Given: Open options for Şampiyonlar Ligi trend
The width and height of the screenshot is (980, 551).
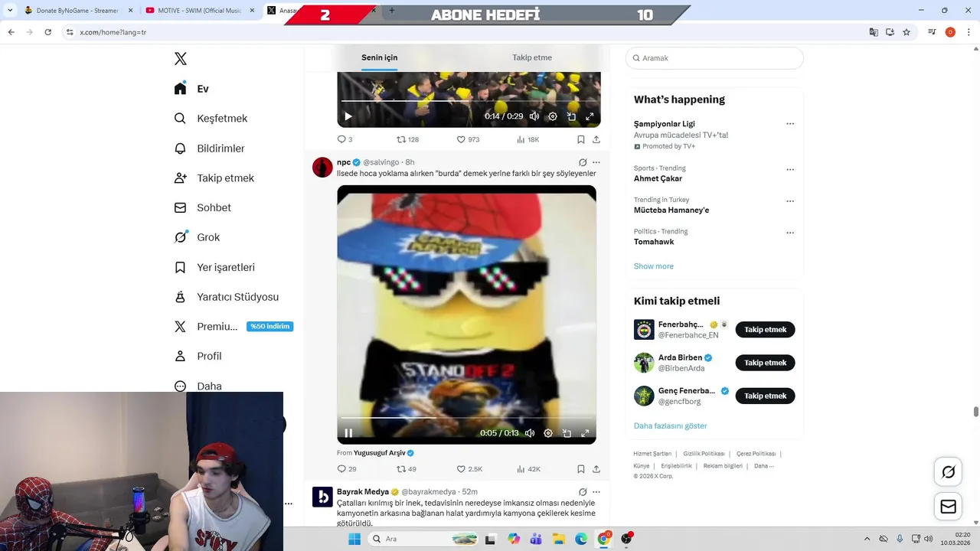Looking at the screenshot, I should tap(790, 123).
